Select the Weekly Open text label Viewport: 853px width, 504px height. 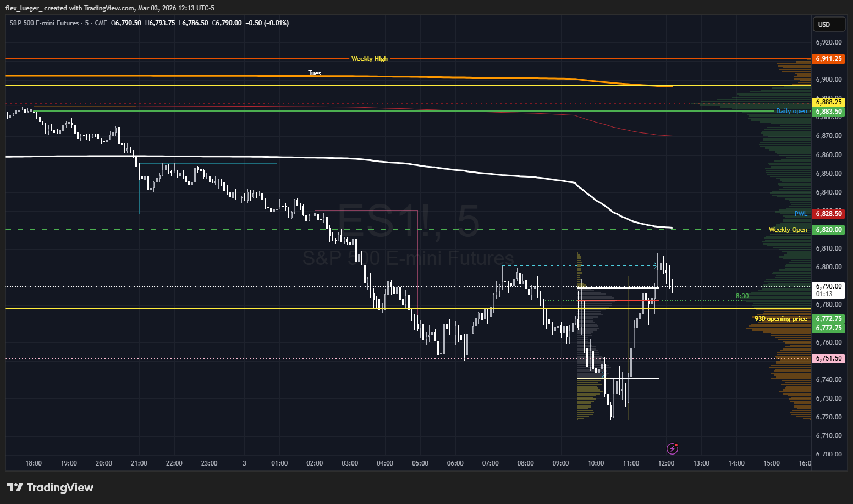point(788,230)
